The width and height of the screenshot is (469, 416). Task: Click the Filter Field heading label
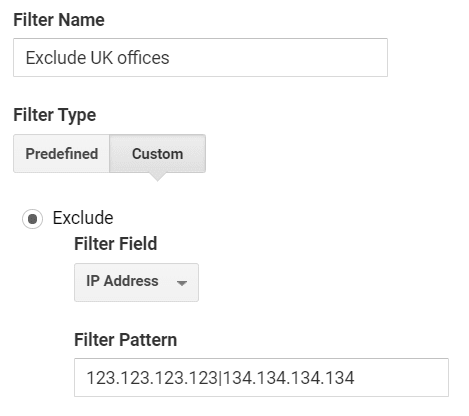pyautogui.click(x=115, y=243)
